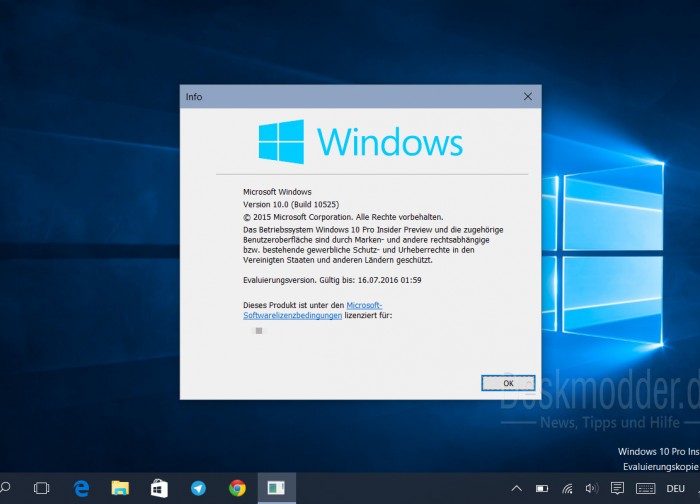The height and width of the screenshot is (504, 700).
Task: Click OK in the Info dialog
Action: point(508,383)
